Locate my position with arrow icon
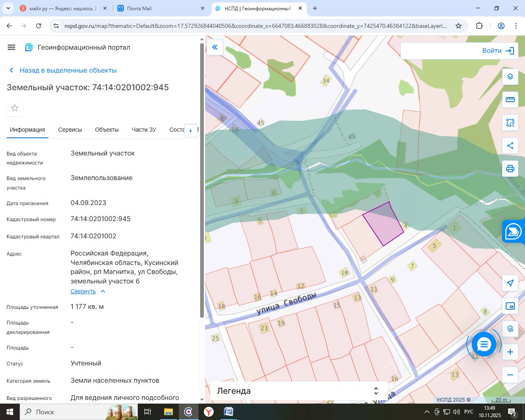Image resolution: width=525 pixels, height=420 pixels. 510,283
